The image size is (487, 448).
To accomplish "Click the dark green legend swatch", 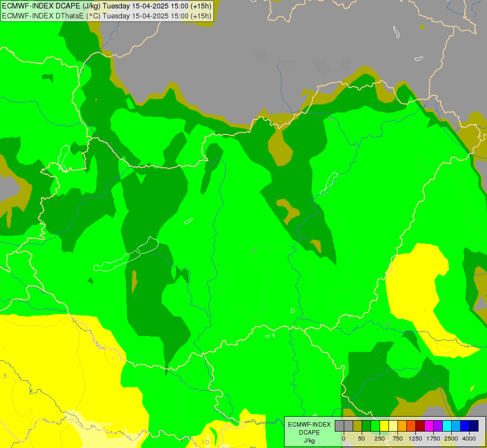I will click(x=367, y=426).
